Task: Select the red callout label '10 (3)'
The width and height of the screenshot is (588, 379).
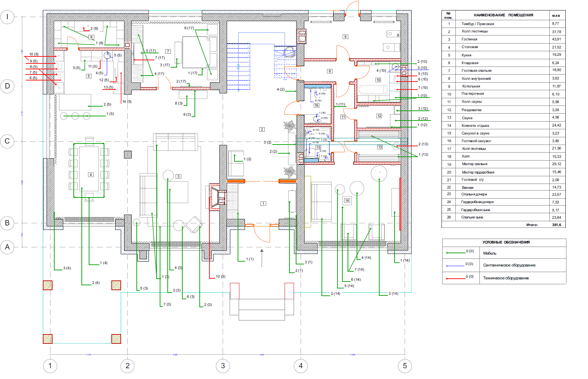Action: pos(220,277)
